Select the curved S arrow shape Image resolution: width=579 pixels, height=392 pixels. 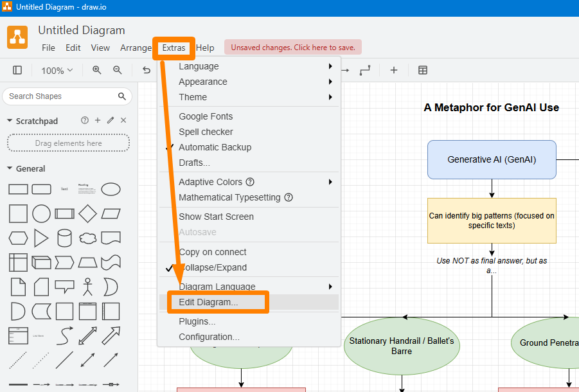(x=65, y=335)
